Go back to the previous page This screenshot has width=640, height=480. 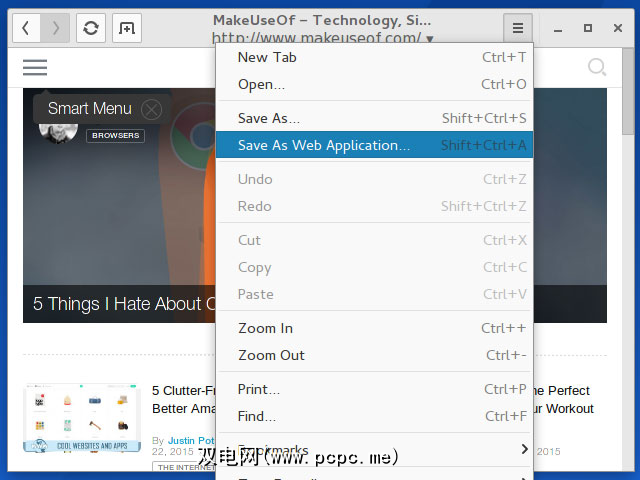pyautogui.click(x=26, y=28)
